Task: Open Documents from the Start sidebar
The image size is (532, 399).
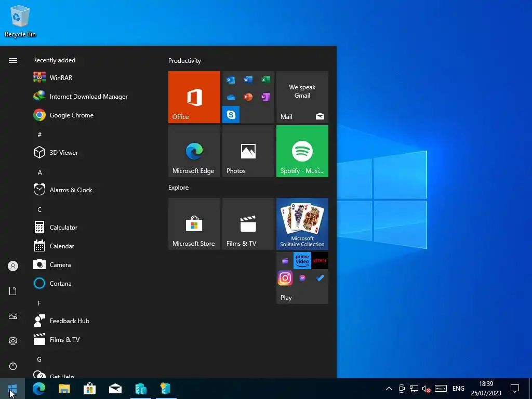Action: (13, 291)
